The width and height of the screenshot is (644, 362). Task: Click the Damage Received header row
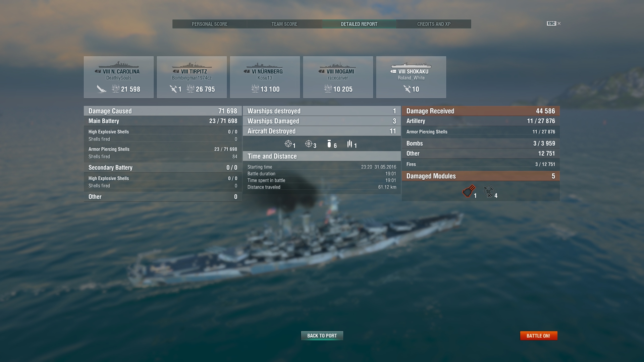tap(481, 111)
